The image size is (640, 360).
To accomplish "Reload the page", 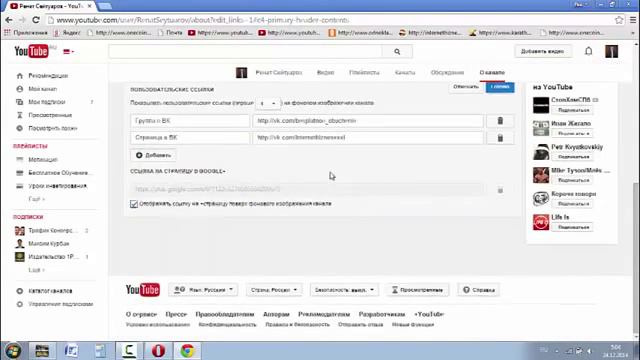I will coord(36,20).
